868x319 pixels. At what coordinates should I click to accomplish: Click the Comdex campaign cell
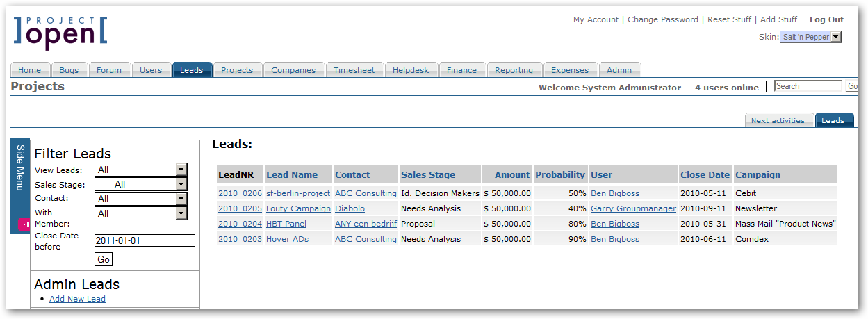[751, 239]
